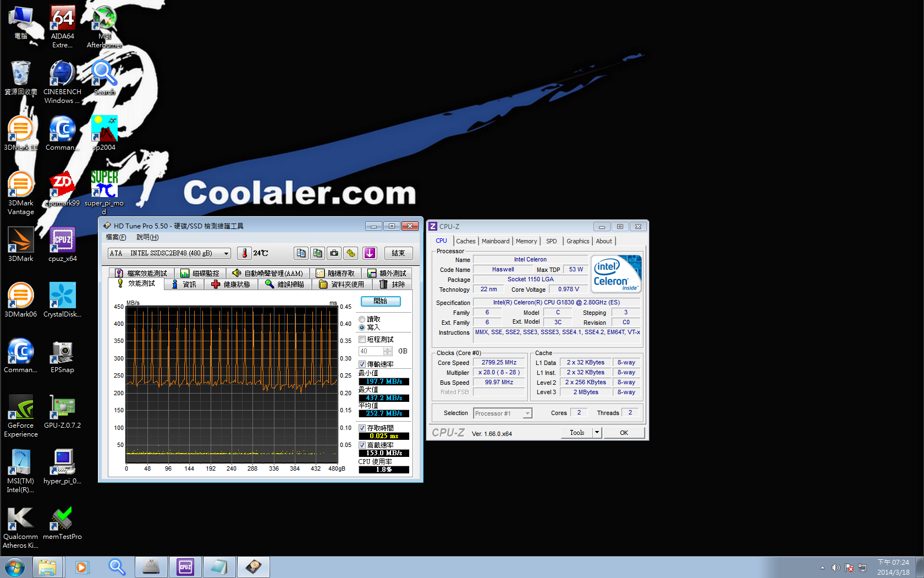The height and width of the screenshot is (578, 924).
Task: Toggle short stroke (短程測試) checkbox
Action: [x=362, y=340]
